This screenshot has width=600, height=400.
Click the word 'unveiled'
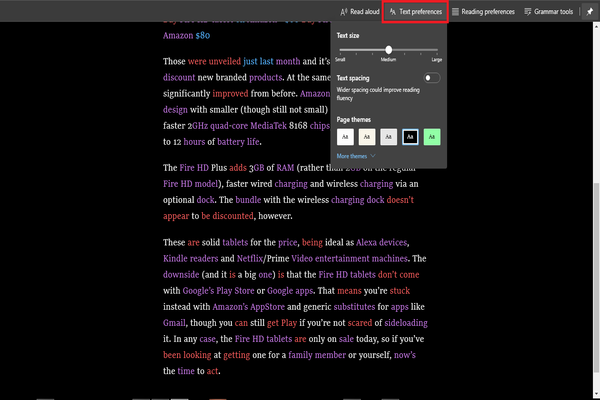tap(225, 61)
